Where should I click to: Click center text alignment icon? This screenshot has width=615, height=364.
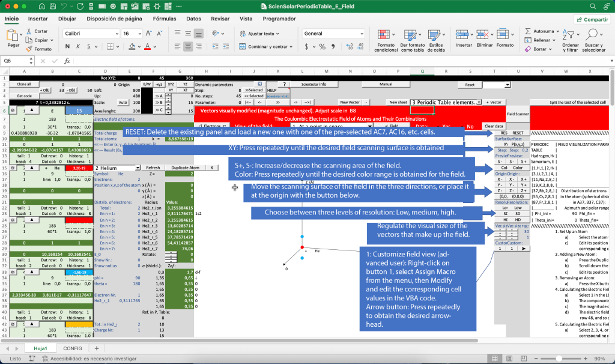point(188,46)
